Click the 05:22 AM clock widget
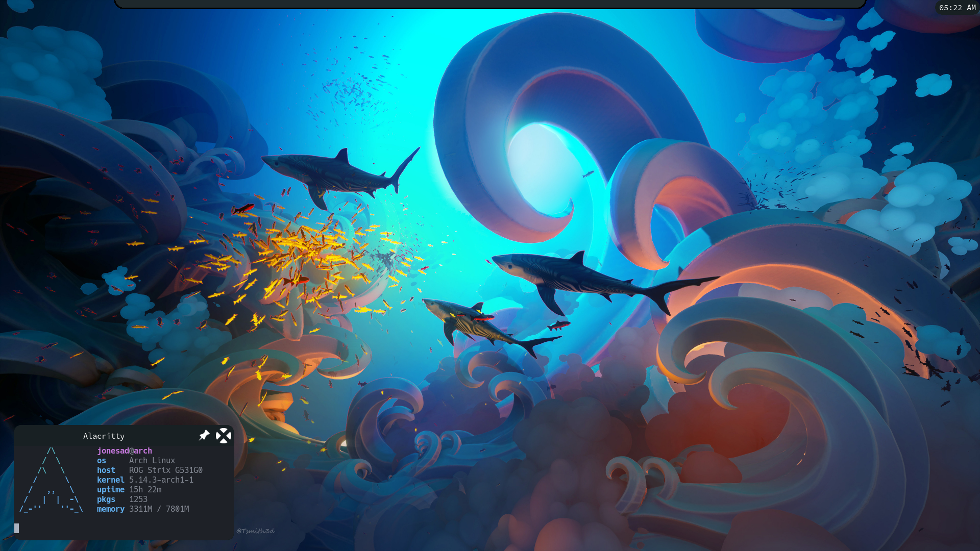Viewport: 980px width, 551px height. click(957, 8)
